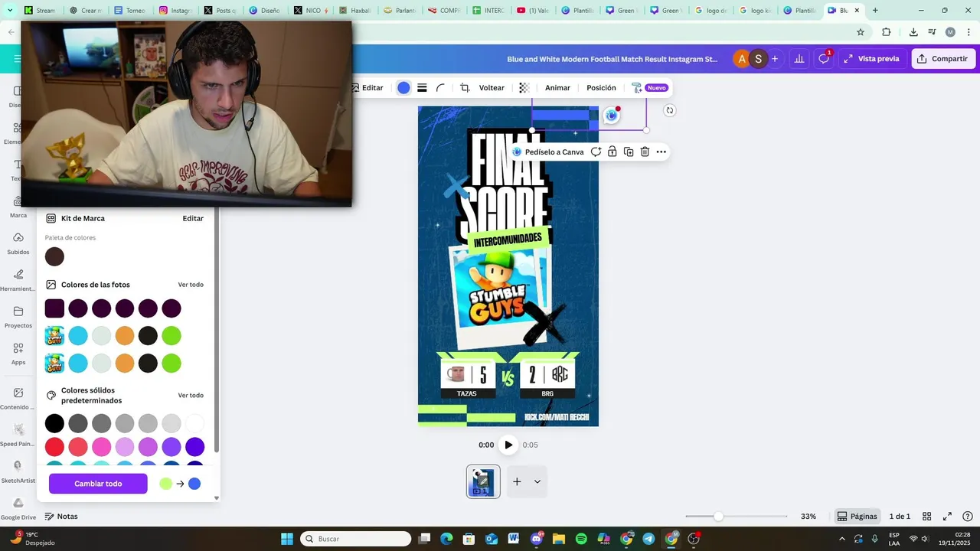This screenshot has width=980, height=551.
Task: Click the Canva assistant bubble near selection
Action: coord(611,116)
